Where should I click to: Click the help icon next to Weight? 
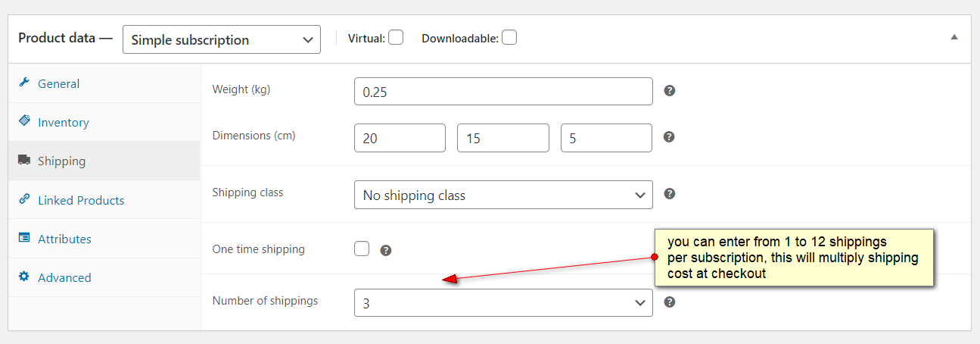[x=669, y=91]
